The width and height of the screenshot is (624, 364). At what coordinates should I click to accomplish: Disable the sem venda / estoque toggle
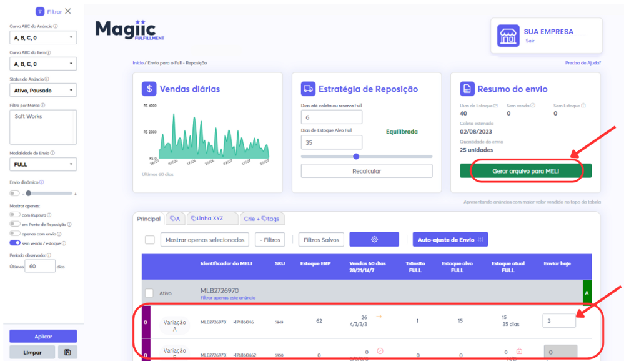coord(15,243)
